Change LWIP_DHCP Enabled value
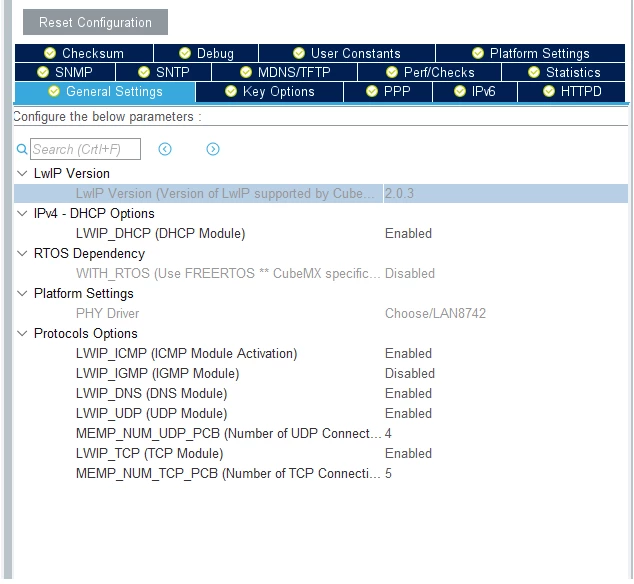 point(408,233)
